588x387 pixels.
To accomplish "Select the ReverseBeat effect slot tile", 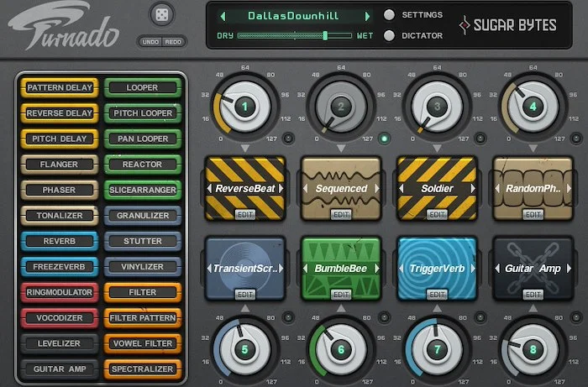I will [244, 187].
